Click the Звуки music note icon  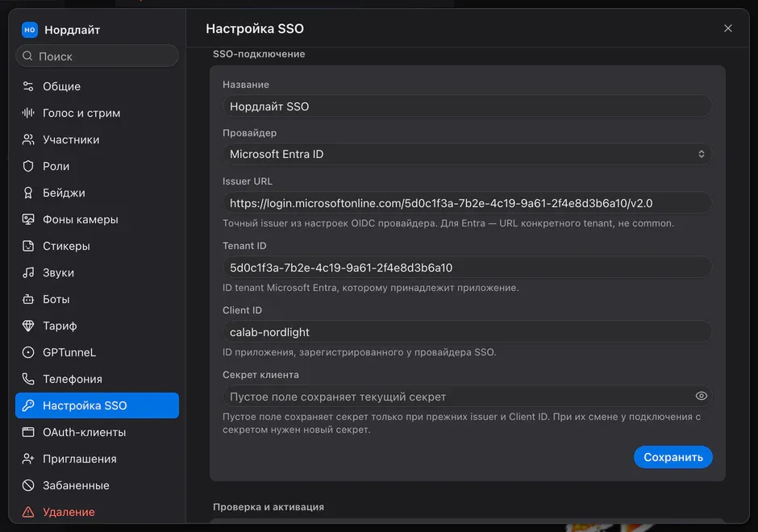(28, 272)
